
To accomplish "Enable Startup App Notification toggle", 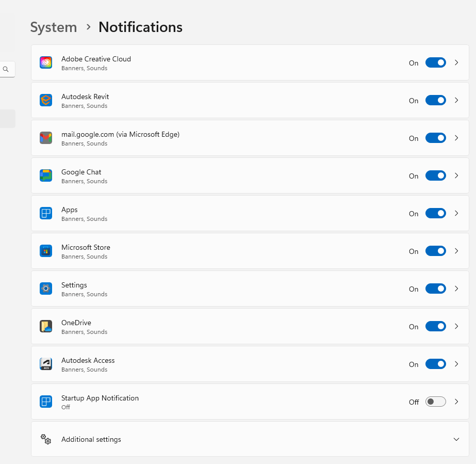I will (x=436, y=402).
